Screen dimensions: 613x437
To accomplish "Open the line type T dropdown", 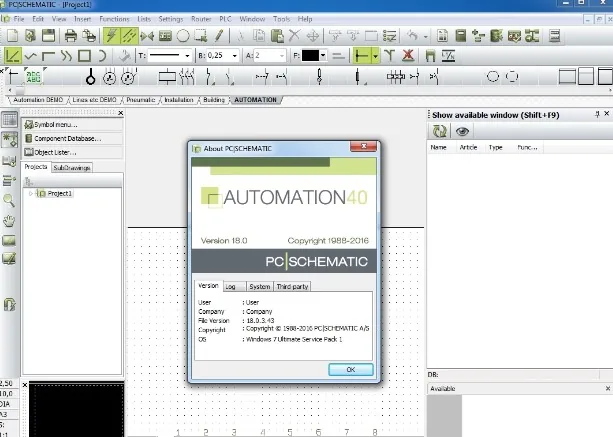I will [x=187, y=56].
